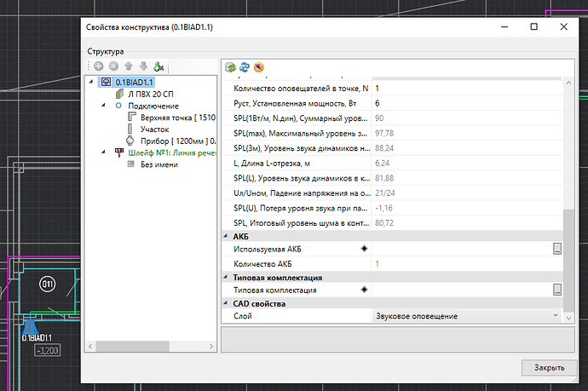
Task: Click the delete item icon in structure toolbar
Action: [113, 66]
